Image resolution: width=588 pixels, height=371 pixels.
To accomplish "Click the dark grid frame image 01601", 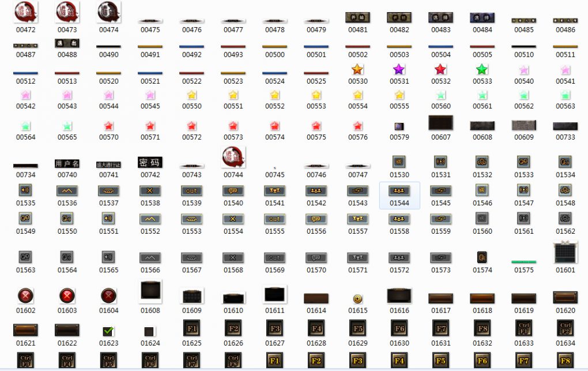I will pos(565,253).
